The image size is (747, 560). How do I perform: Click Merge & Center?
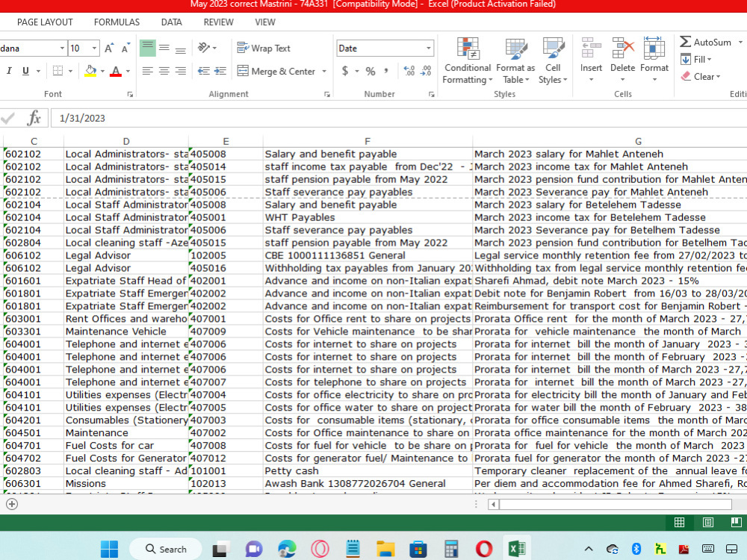276,71
